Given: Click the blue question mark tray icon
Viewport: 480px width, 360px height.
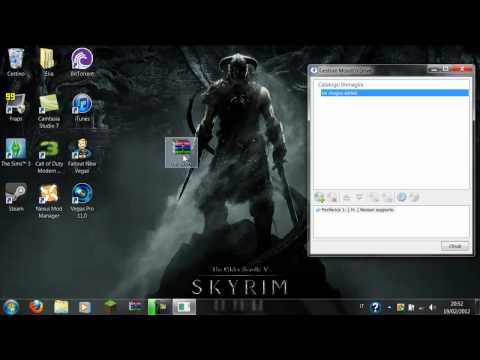Looking at the screenshot, I should pos(375,307).
